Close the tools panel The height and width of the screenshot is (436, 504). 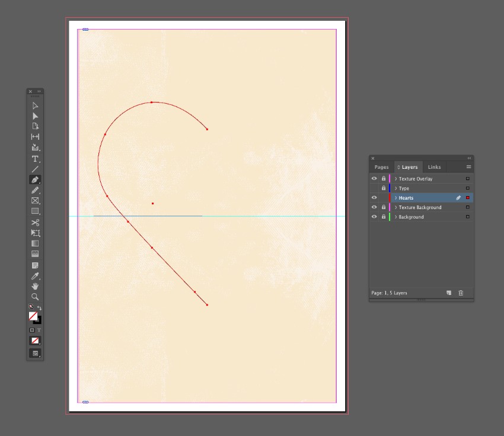30,91
